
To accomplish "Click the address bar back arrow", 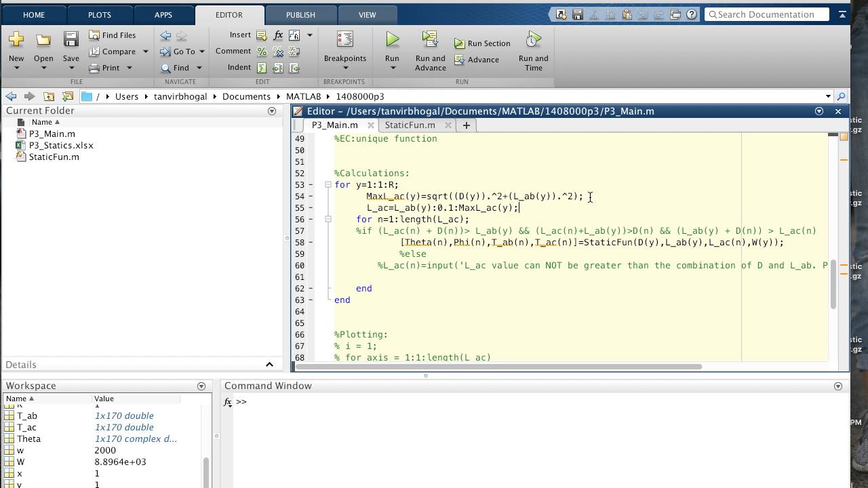I will (11, 96).
